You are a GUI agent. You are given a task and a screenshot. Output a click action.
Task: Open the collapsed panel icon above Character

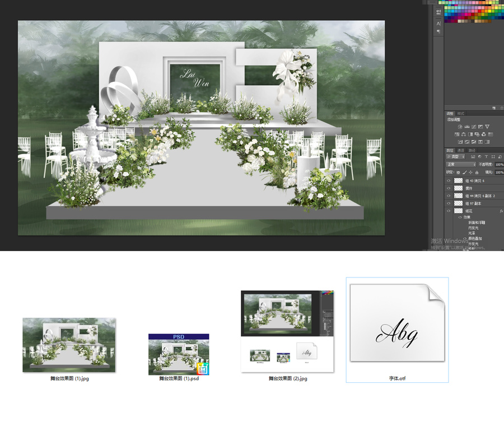pyautogui.click(x=438, y=12)
